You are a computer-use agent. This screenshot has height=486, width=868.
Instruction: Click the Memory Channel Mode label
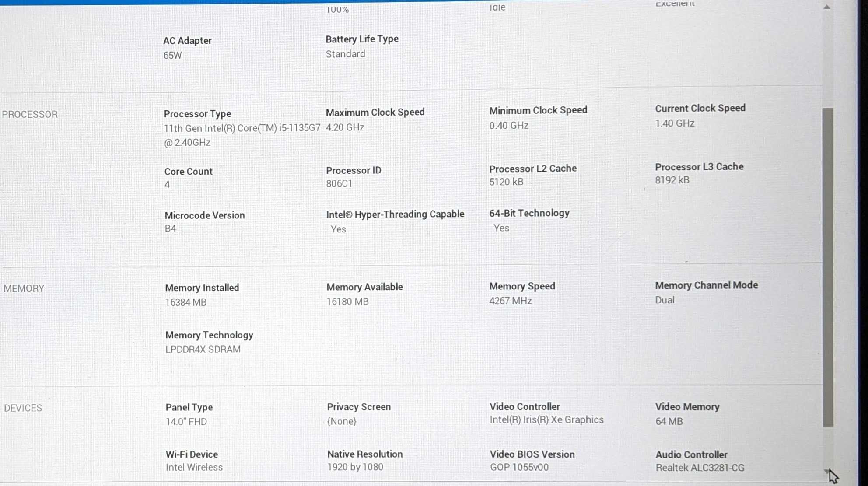[x=706, y=285]
